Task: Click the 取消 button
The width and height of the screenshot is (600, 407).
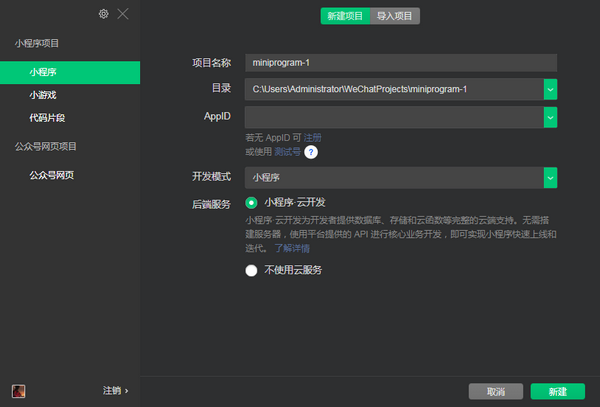Action: [x=496, y=391]
